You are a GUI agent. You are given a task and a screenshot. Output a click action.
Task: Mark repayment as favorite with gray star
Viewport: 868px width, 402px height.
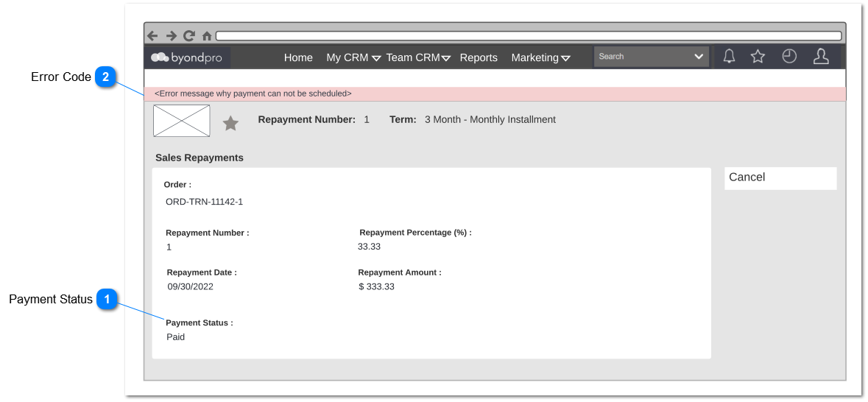point(230,124)
